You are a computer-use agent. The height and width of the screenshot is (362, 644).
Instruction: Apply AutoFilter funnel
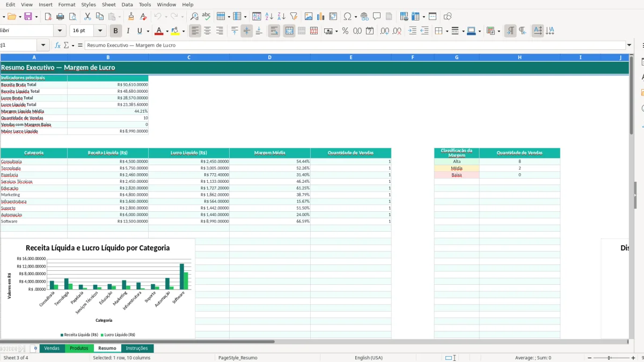tap(294, 17)
